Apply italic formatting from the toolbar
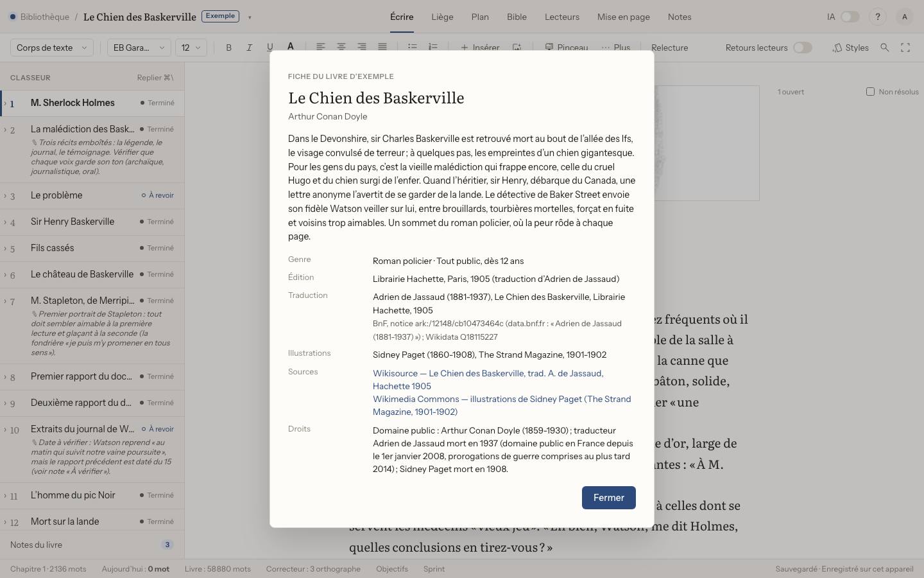The height and width of the screenshot is (578, 924). (249, 48)
